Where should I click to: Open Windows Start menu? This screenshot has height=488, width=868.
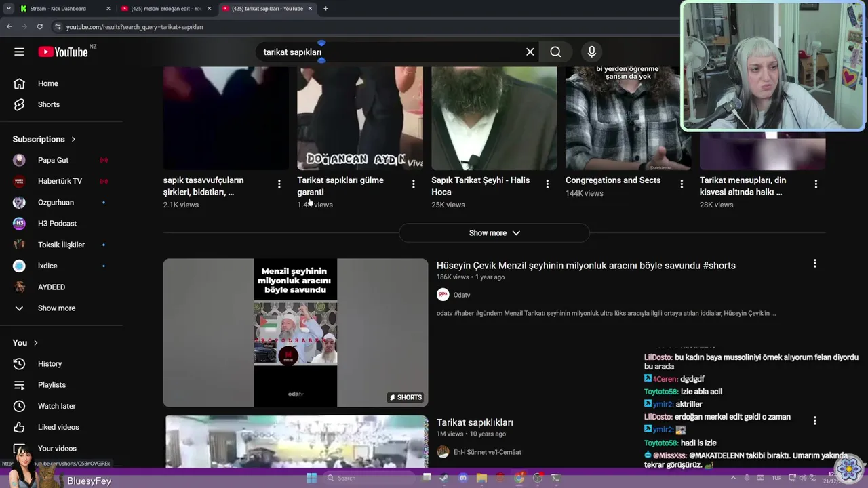click(x=312, y=478)
